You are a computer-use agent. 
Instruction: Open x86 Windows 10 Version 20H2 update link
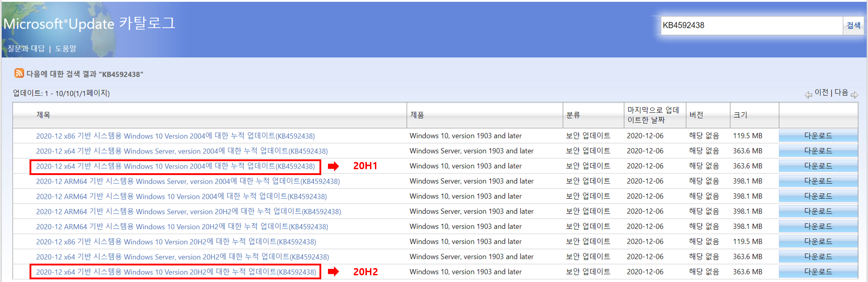(176, 242)
